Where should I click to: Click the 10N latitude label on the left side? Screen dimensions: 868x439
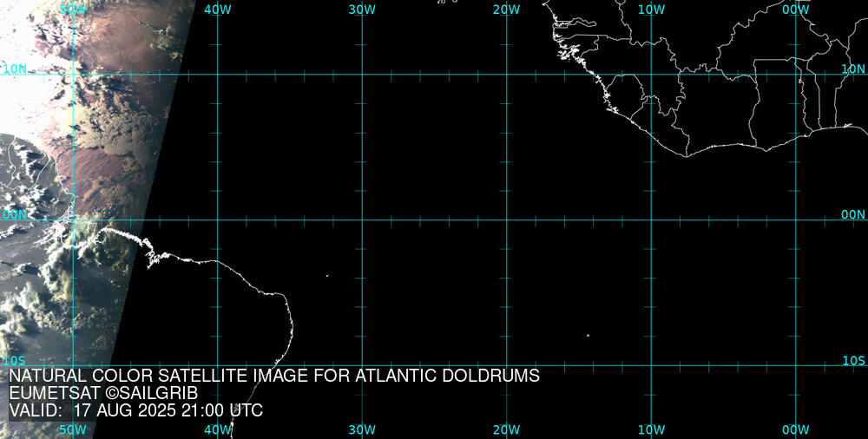(x=15, y=69)
